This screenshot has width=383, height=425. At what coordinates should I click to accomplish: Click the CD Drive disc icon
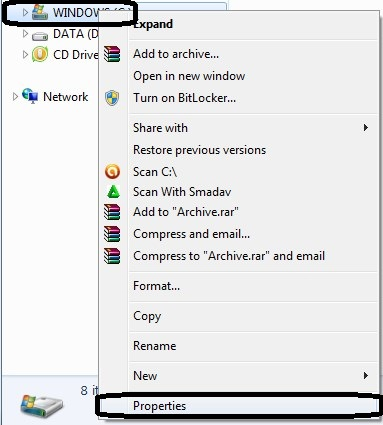click(40, 54)
